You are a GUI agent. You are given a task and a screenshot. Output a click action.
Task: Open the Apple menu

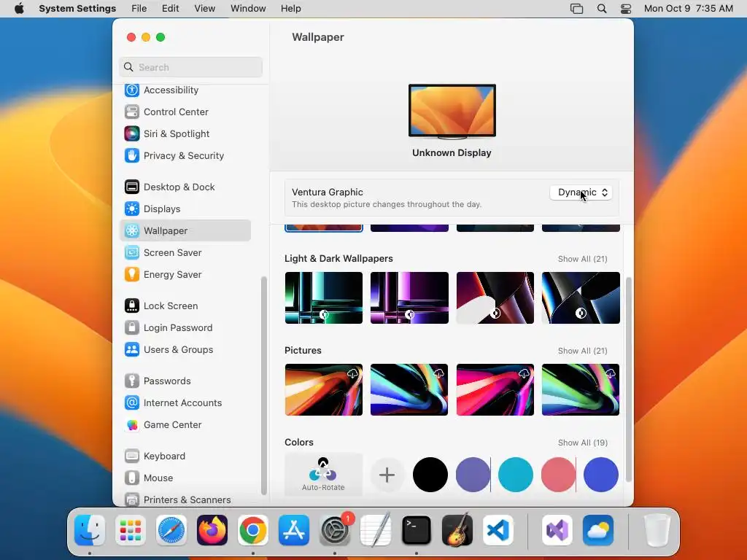[x=19, y=9]
